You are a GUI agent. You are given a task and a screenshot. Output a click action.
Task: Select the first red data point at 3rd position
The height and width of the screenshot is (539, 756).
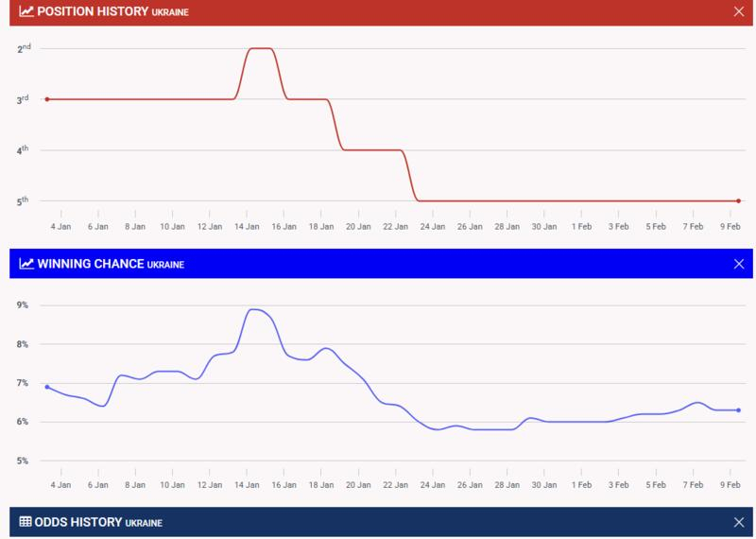click(47, 99)
